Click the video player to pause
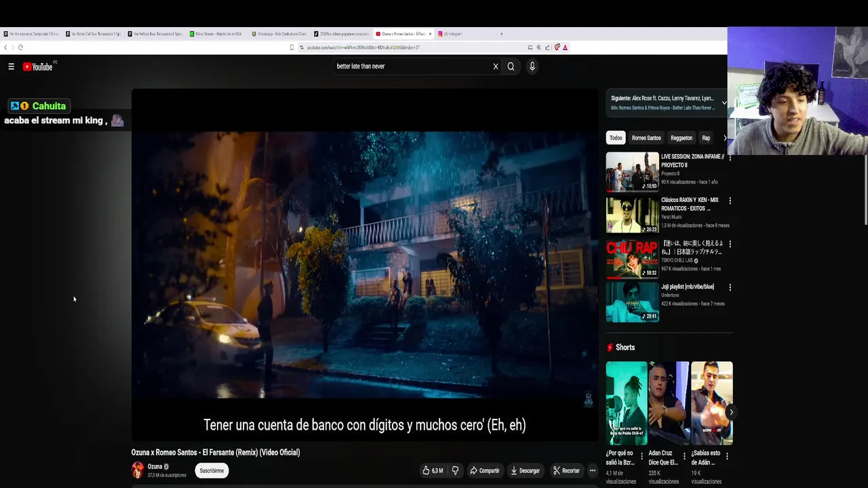Screen dimensions: 868x488 tap(365, 264)
